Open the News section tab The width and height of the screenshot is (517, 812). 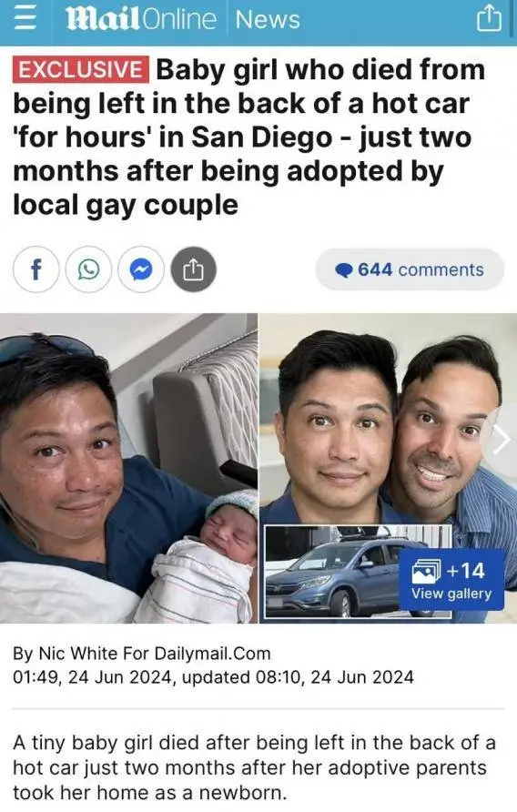pos(268,20)
